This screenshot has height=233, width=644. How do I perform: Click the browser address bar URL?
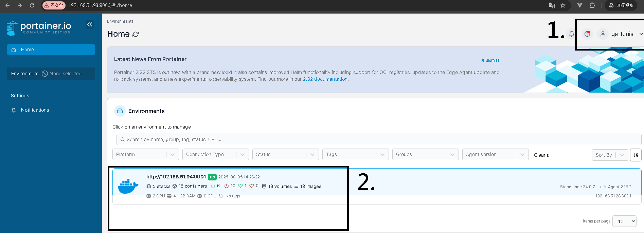[x=100, y=5]
